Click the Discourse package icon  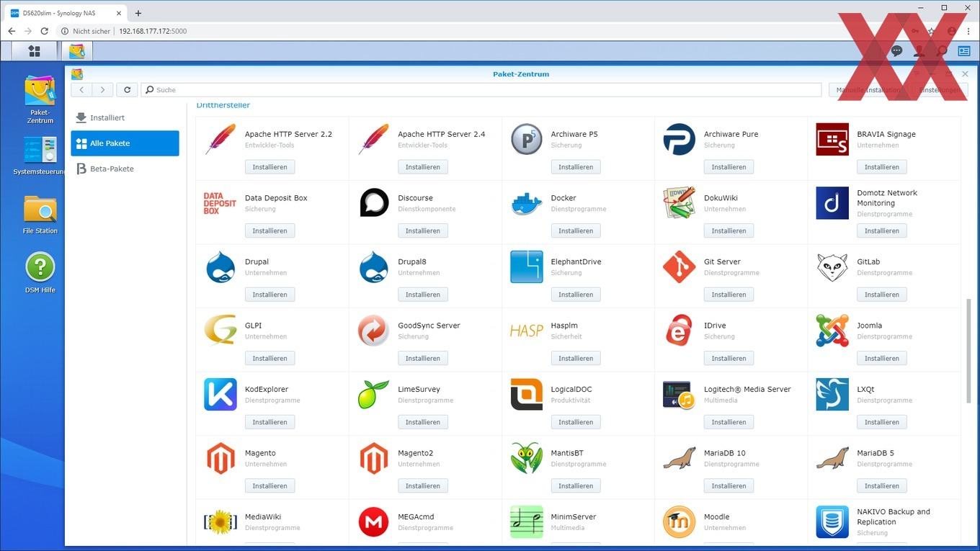pyautogui.click(x=374, y=203)
